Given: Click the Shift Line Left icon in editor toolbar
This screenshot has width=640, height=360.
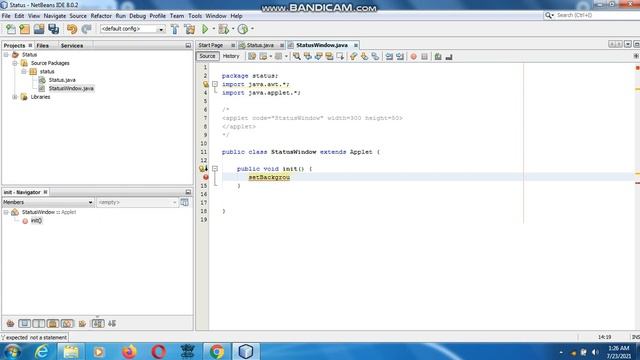Looking at the screenshot, I should click(389, 57).
